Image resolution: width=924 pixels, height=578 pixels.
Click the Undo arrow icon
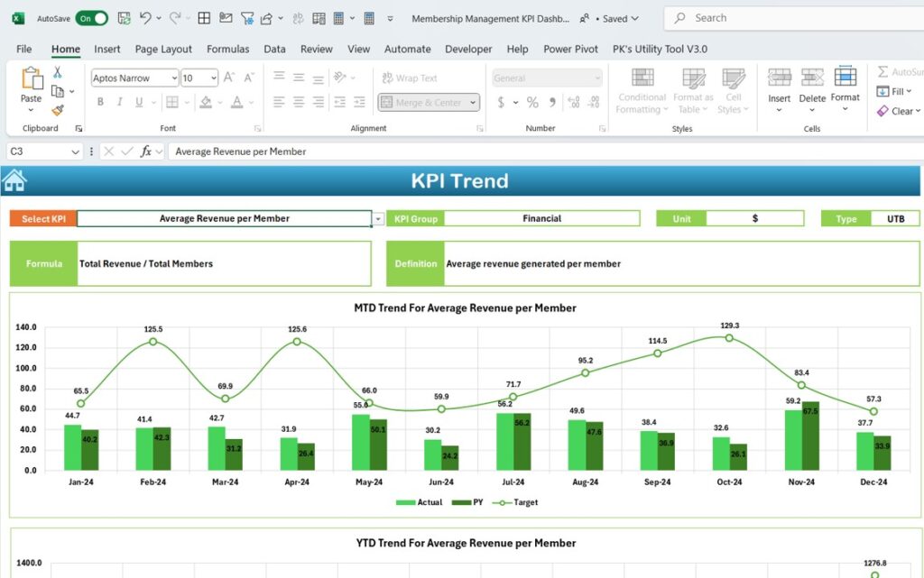pos(145,18)
